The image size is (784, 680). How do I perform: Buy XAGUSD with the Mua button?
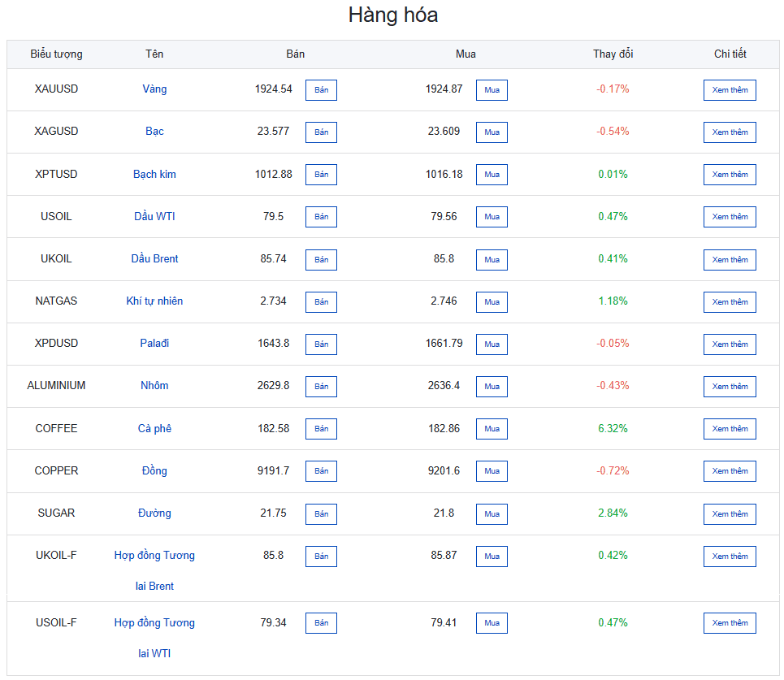coord(492,132)
